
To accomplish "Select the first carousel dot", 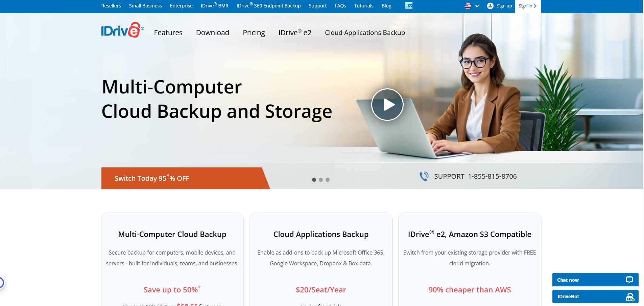I will click(x=314, y=180).
